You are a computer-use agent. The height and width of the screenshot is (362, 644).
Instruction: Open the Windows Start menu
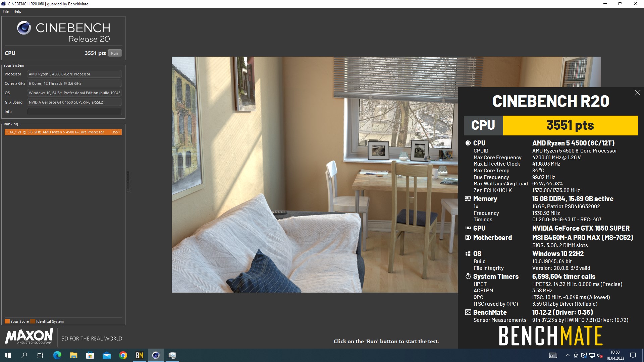8,355
